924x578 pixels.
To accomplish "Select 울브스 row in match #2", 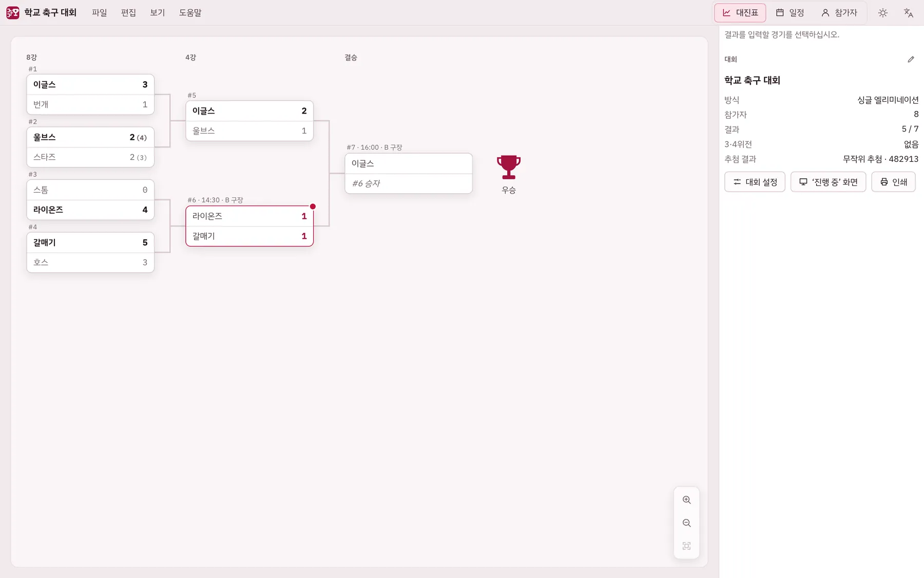I will pos(90,137).
